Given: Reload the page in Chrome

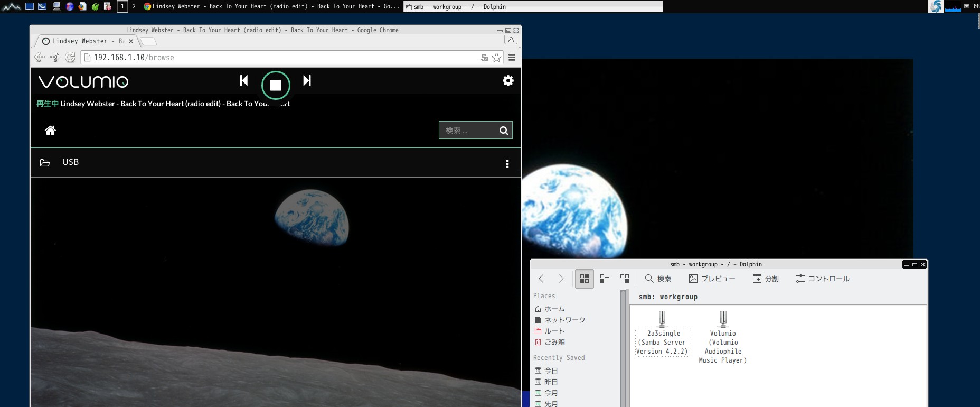Looking at the screenshot, I should 70,58.
